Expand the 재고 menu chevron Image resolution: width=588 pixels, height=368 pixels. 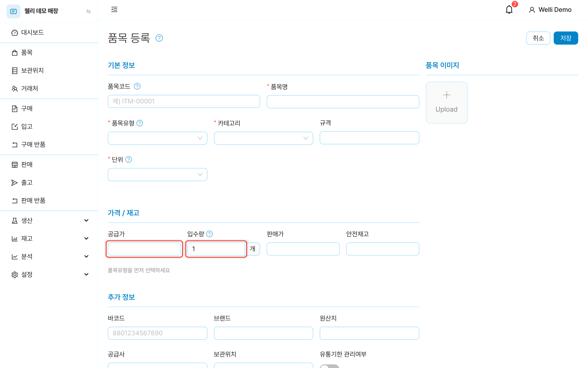coord(86,239)
